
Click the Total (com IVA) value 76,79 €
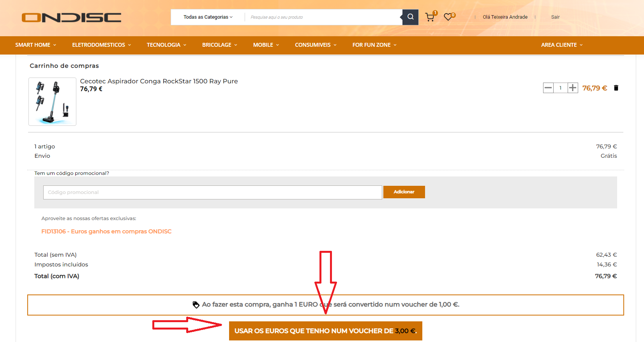click(606, 276)
